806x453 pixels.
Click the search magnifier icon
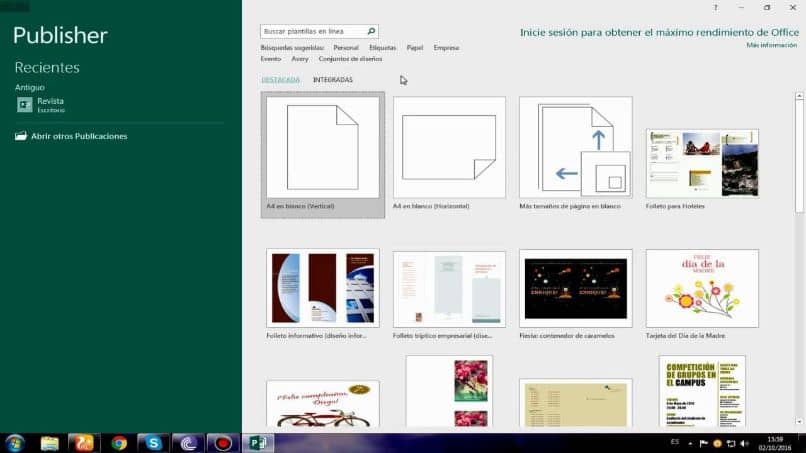[x=371, y=31]
